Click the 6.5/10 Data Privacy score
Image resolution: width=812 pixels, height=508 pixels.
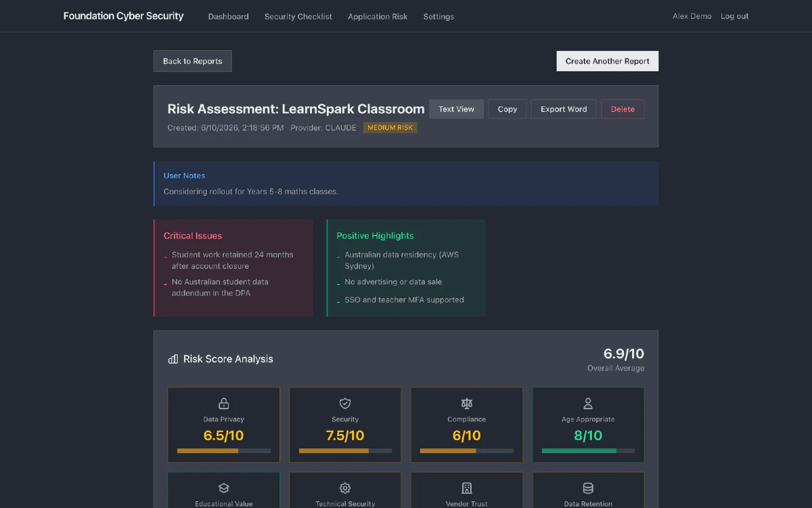[223, 436]
